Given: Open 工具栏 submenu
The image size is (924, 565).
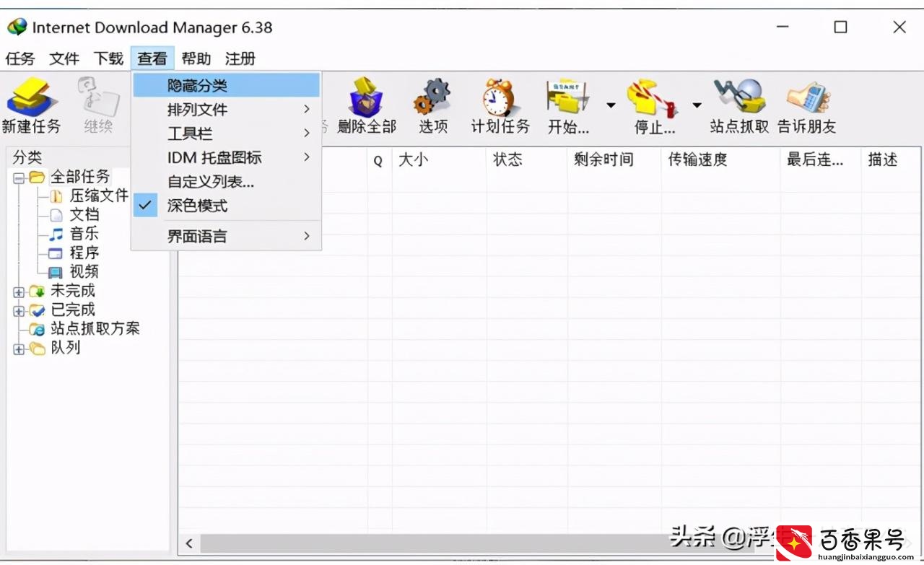Looking at the screenshot, I should [226, 133].
